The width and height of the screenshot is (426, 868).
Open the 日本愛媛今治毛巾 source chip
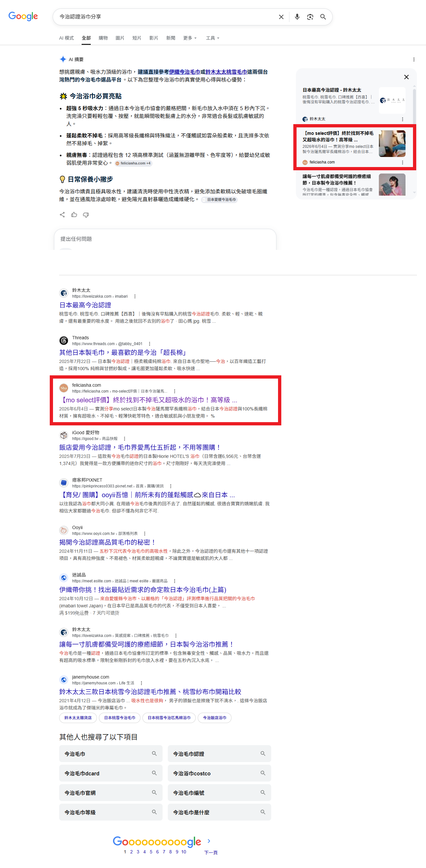219,200
